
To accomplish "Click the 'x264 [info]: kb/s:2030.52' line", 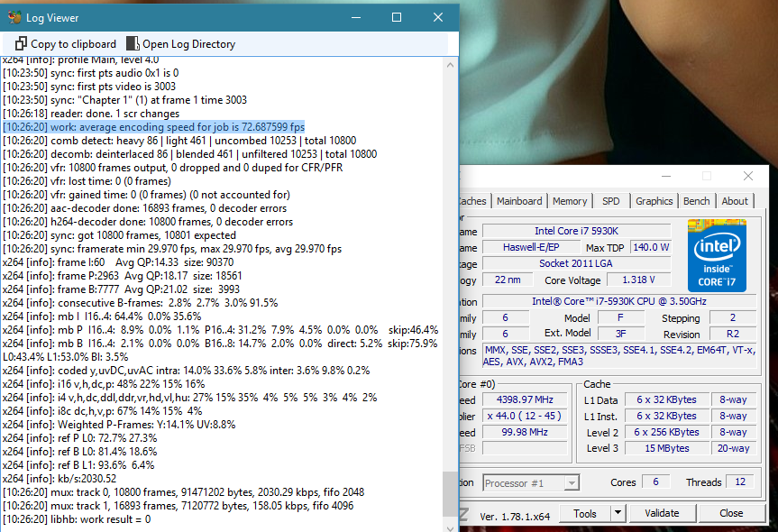I will tap(59, 479).
